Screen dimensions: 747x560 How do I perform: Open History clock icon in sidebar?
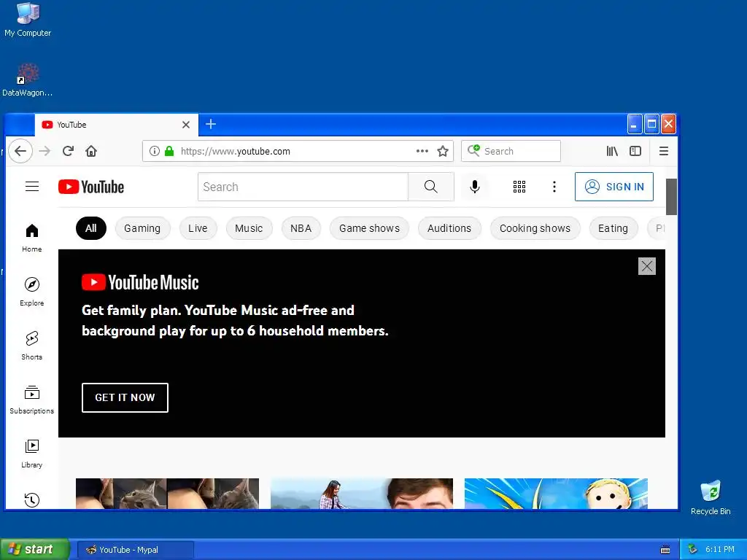point(32,499)
